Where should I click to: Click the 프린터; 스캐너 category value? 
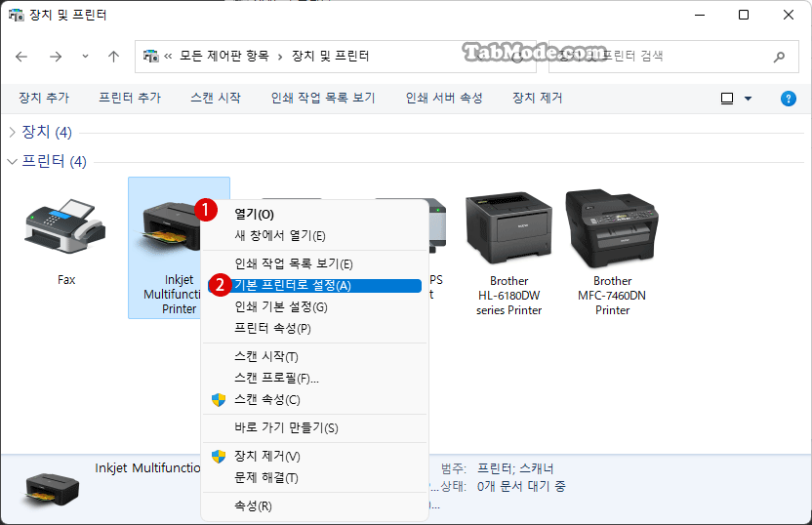(515, 469)
